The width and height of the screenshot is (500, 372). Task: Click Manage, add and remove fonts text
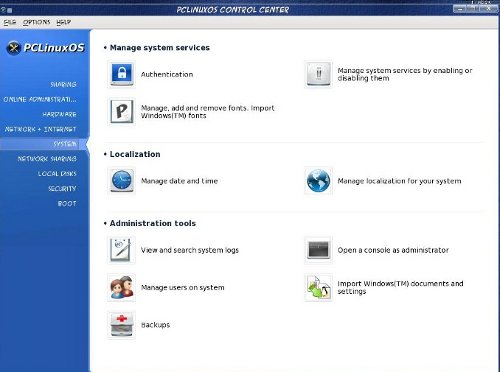tap(208, 112)
